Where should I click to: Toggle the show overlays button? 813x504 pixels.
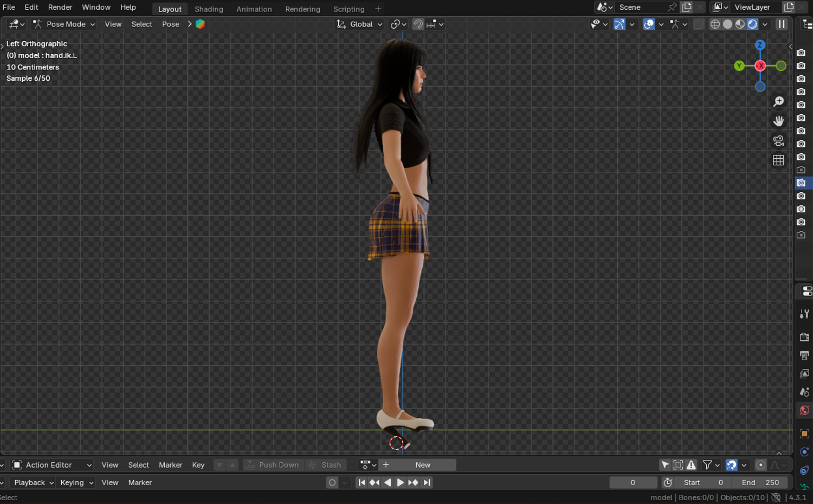(x=649, y=24)
